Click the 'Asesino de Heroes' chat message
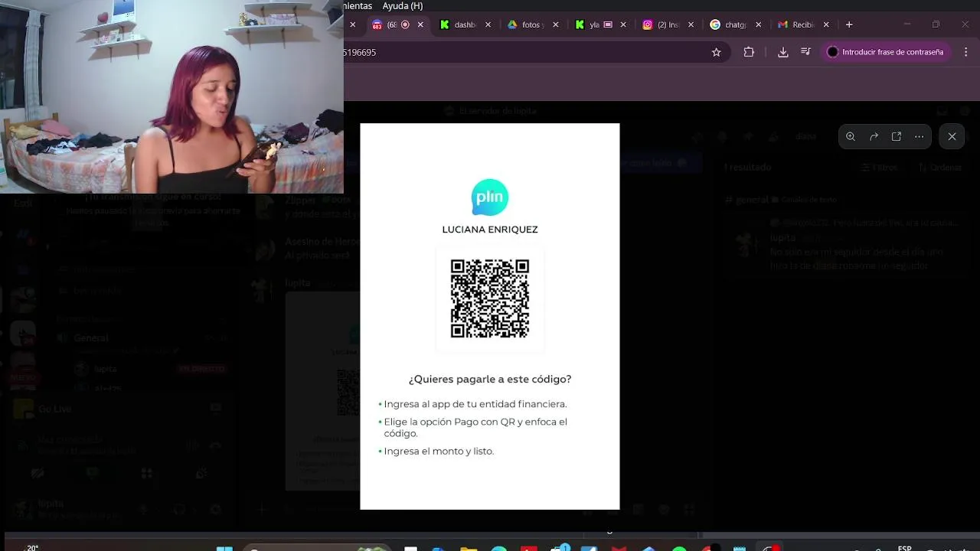 point(306,248)
